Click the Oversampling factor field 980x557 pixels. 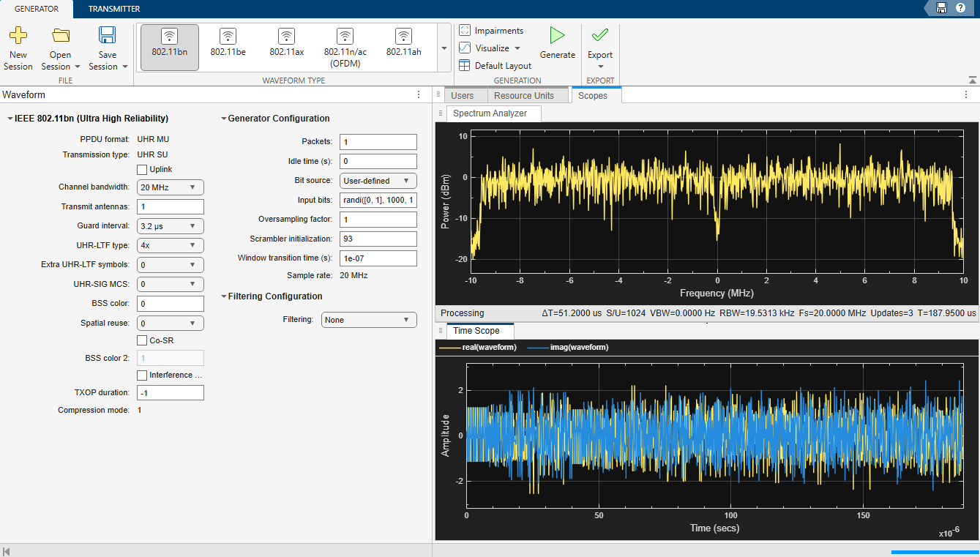(x=378, y=220)
